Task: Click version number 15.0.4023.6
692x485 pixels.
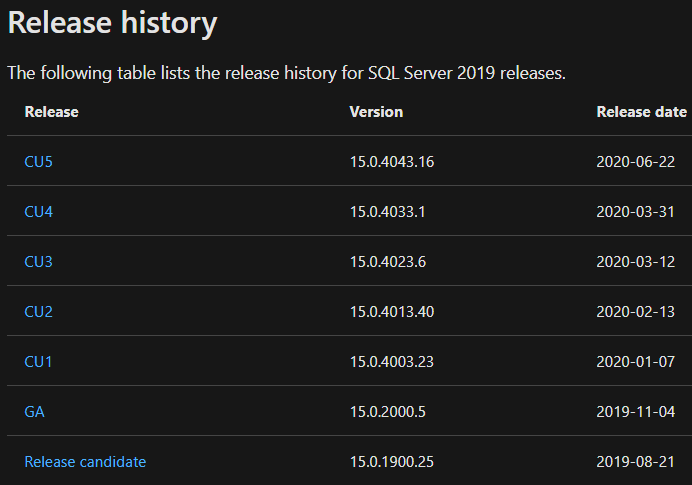Action: tap(388, 262)
